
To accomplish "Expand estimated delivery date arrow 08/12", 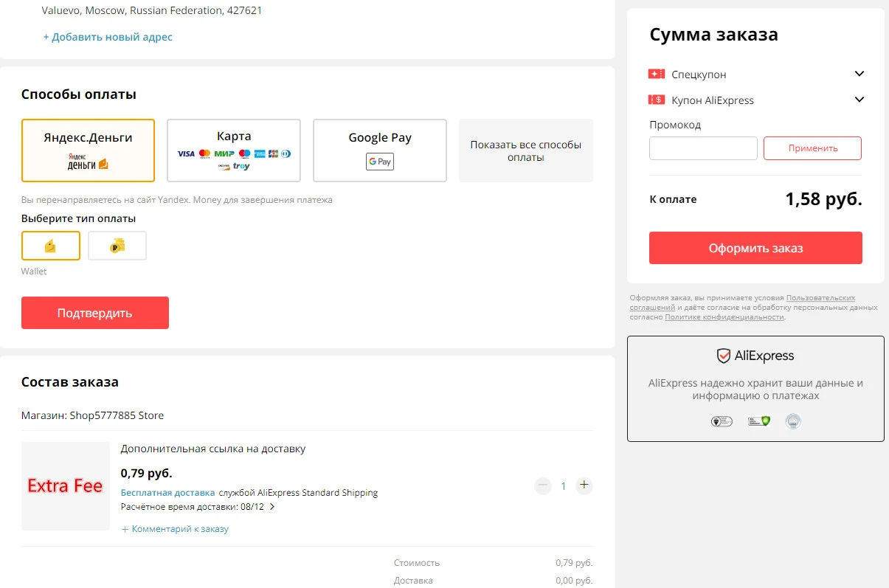I will click(x=272, y=507).
